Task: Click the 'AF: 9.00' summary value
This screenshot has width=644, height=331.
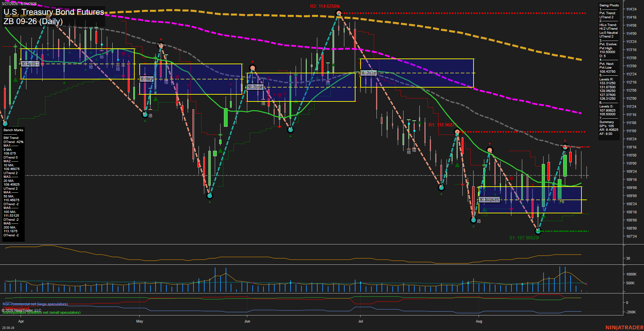Action: pyautogui.click(x=605, y=134)
